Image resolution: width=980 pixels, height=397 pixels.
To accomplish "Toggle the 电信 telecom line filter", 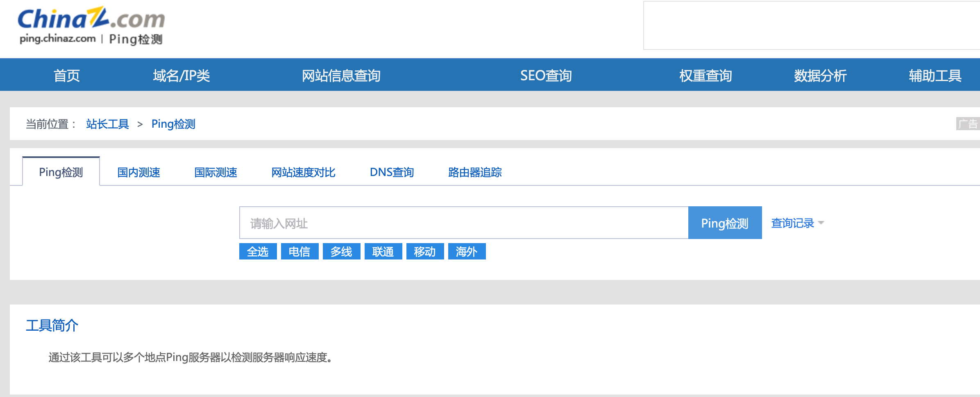I will pos(299,251).
